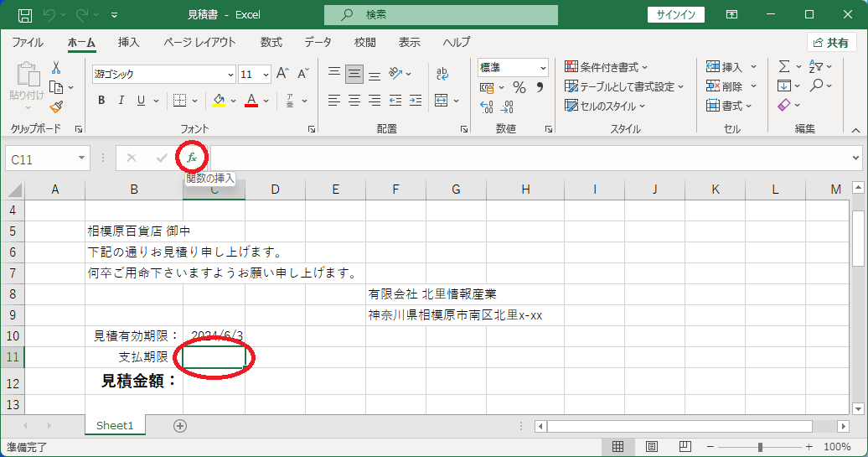
Task: Open the 挿入 cells dropdown
Action: [x=753, y=67]
